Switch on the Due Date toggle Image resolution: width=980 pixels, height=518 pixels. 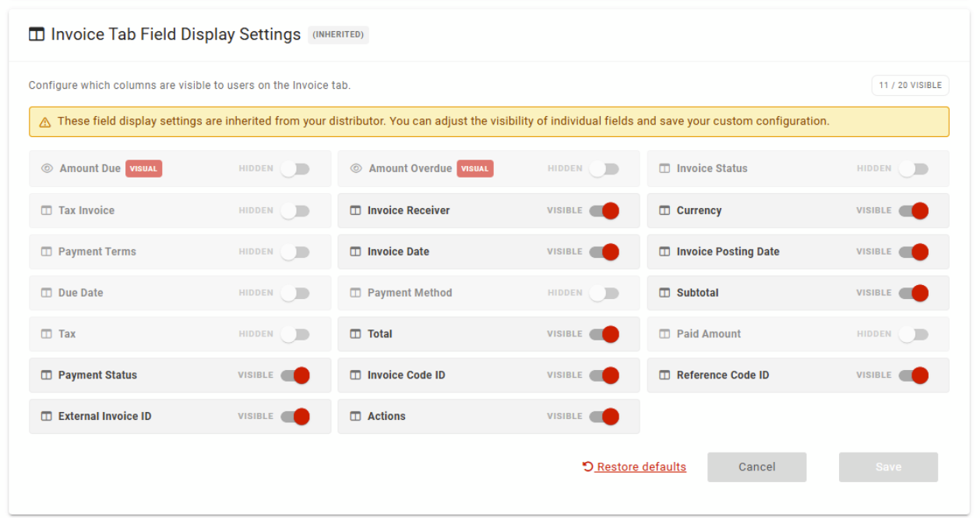(x=295, y=293)
